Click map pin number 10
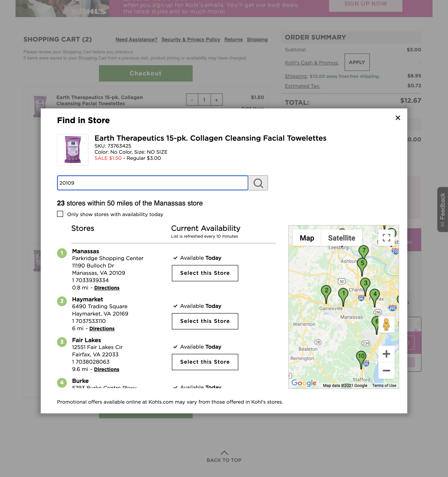The width and height of the screenshot is (448, 477). pos(361,357)
